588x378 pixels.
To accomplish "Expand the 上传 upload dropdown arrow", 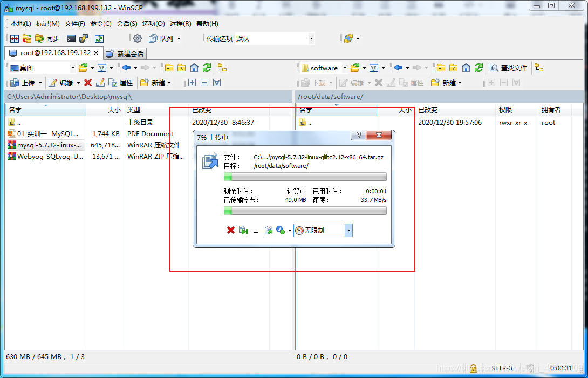I will tap(40, 83).
